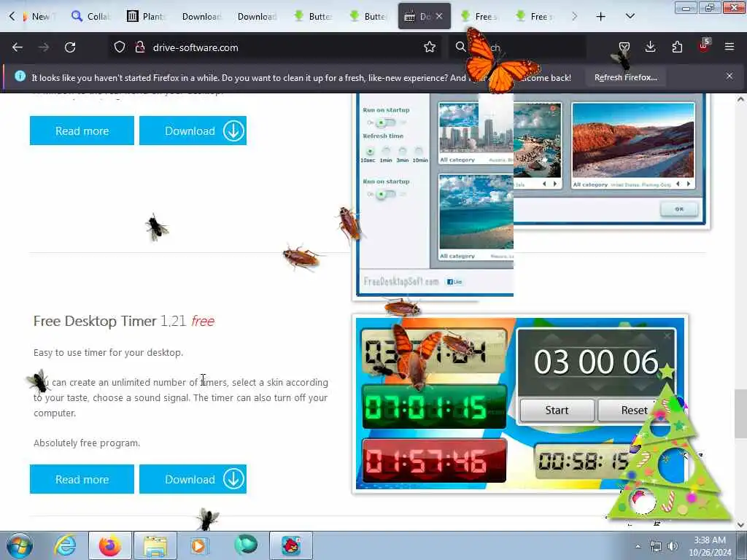Open the Windows Start orb
This screenshot has height=560, width=747.
pyautogui.click(x=20, y=545)
